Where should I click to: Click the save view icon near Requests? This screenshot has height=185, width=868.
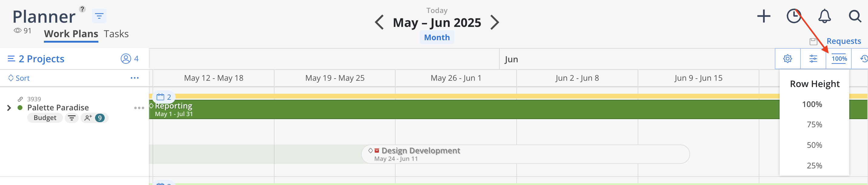(x=813, y=41)
